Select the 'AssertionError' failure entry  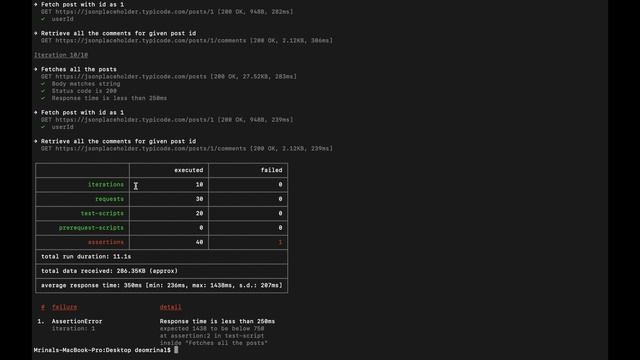(77, 321)
